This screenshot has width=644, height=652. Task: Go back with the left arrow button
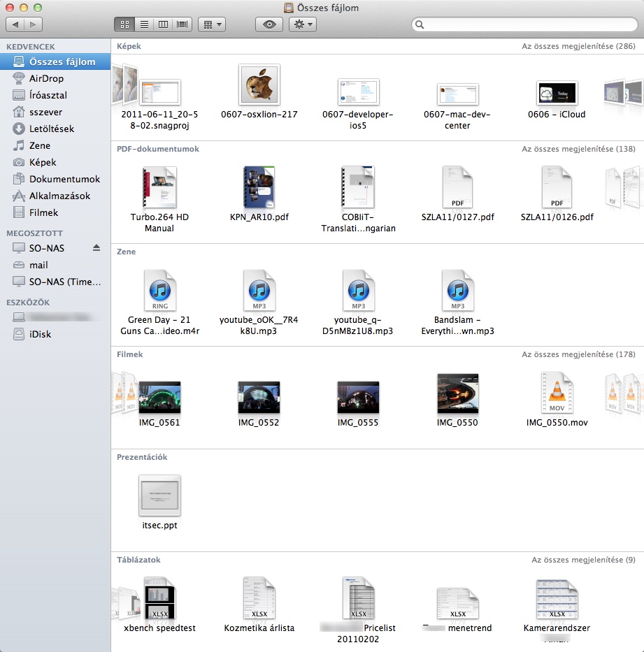pos(15,24)
